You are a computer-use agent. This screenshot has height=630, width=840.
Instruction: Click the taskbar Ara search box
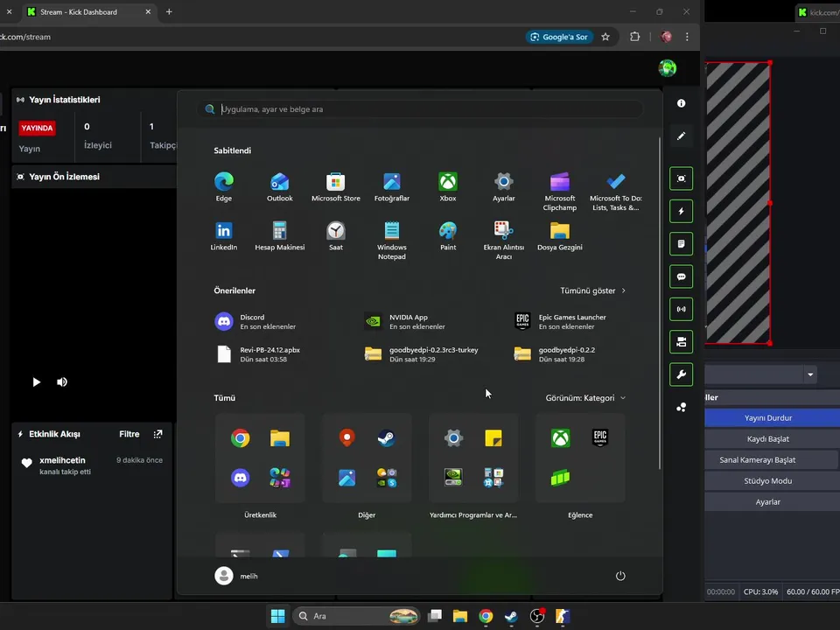pos(356,616)
